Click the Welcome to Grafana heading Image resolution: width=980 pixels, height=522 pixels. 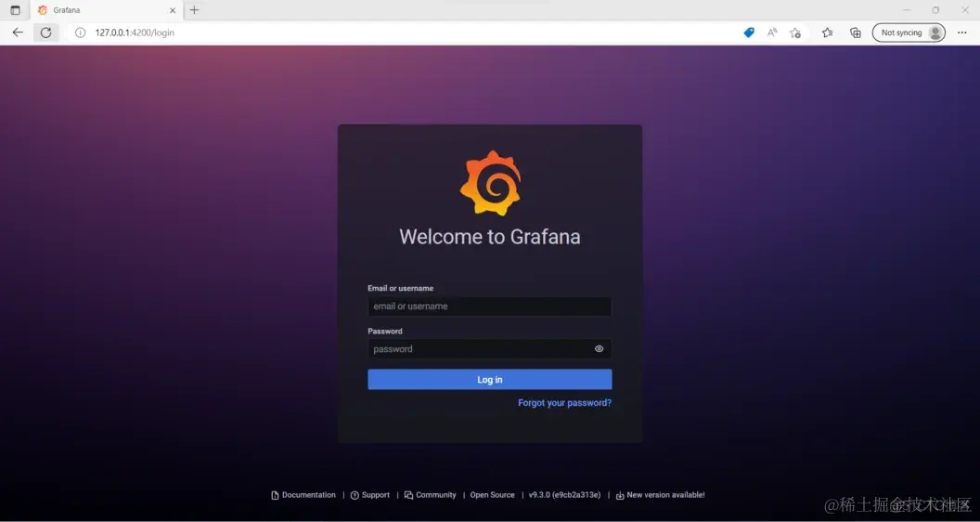(x=490, y=237)
